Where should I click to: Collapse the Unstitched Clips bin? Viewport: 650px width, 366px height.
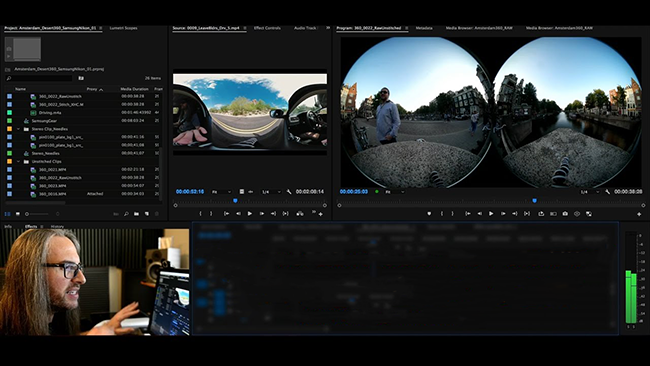pyautogui.click(x=18, y=161)
